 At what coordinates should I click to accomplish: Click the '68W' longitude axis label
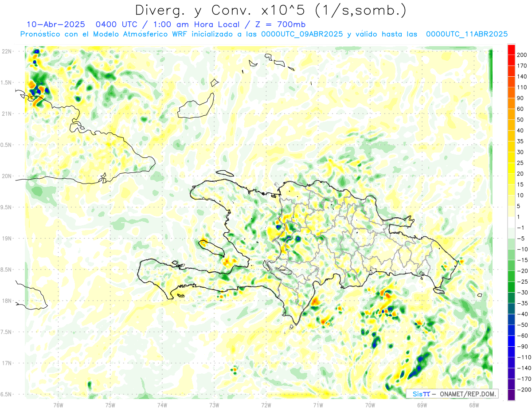(474, 405)
